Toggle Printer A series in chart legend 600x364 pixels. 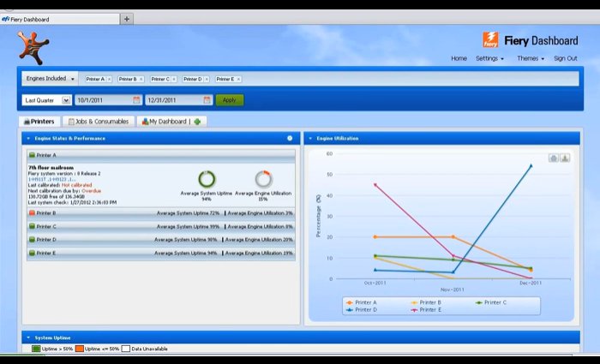(x=361, y=302)
